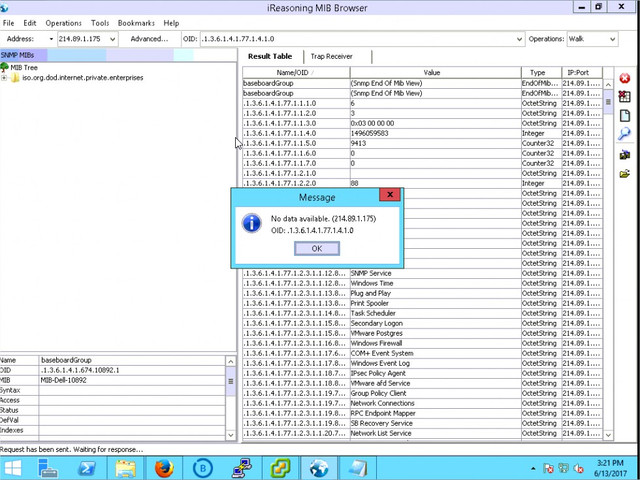This screenshot has width=640, height=480.
Task: Select the VMware Postgres row
Action: coord(422,333)
